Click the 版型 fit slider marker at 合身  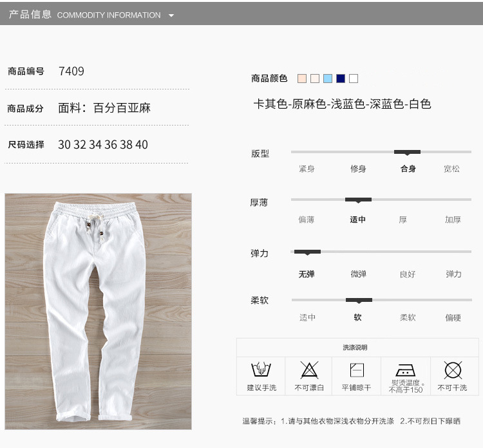coord(407,152)
